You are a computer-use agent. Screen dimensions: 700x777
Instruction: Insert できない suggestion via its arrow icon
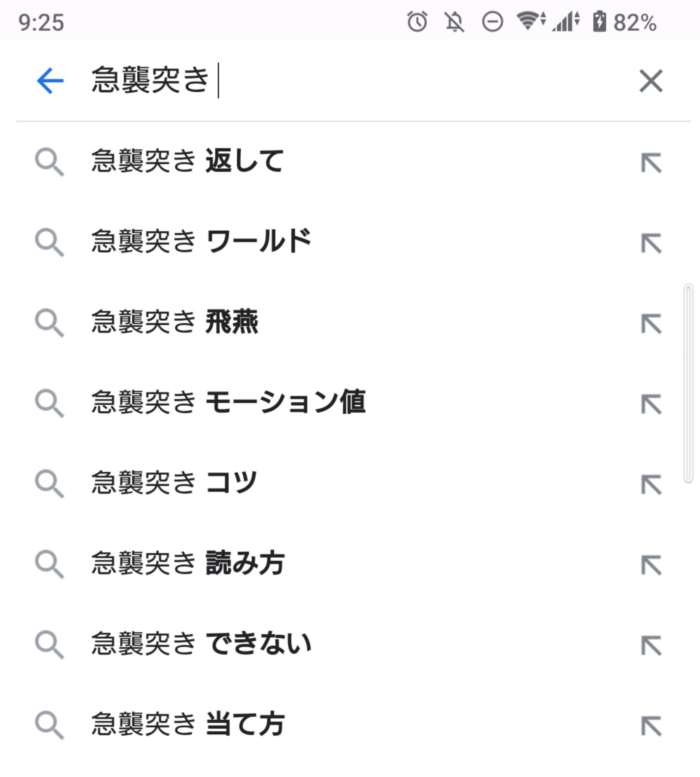[x=651, y=645]
